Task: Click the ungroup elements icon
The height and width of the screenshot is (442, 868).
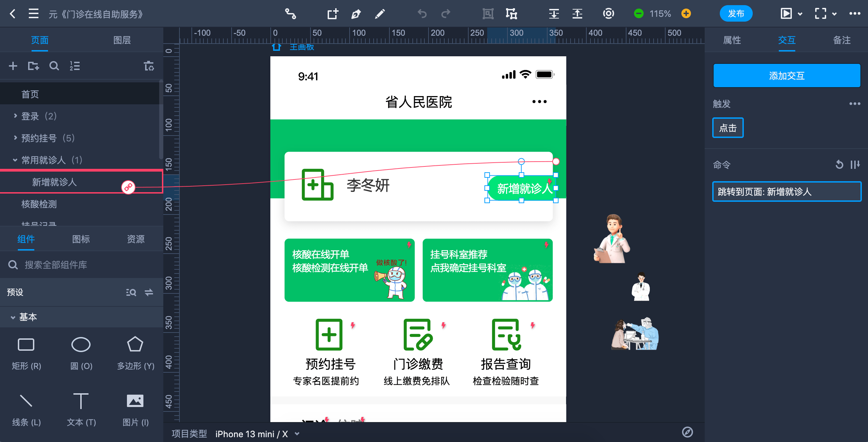Action: pyautogui.click(x=512, y=14)
